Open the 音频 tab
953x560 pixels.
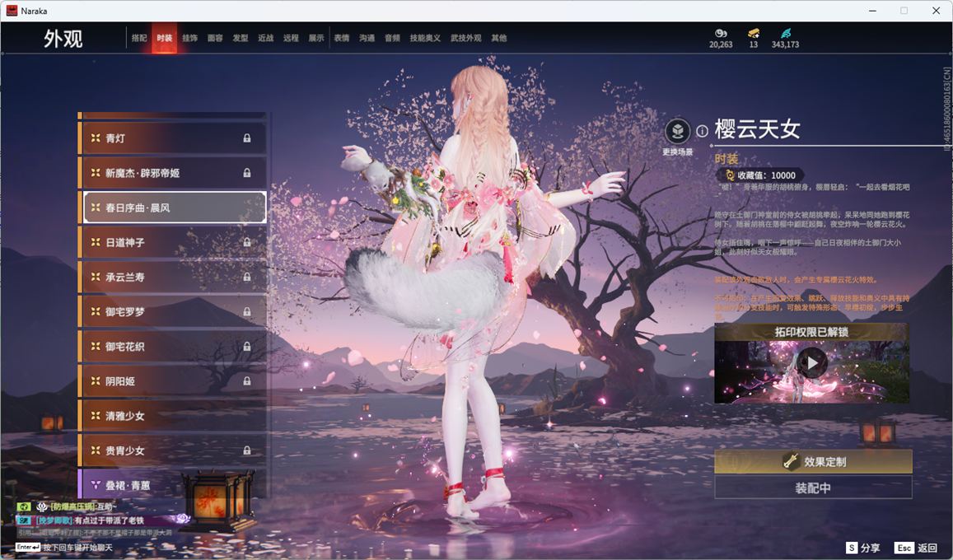click(x=392, y=38)
